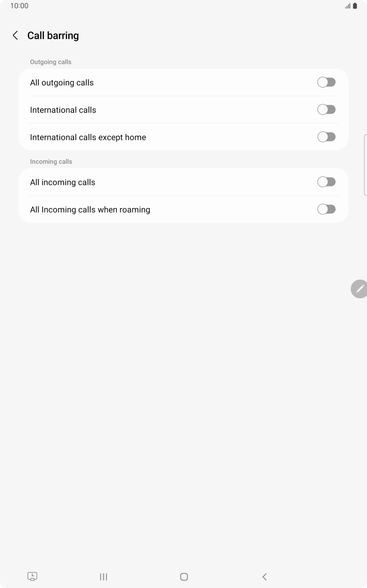The height and width of the screenshot is (588, 367).
Task: Select the All outgoing calls label
Action: (62, 83)
